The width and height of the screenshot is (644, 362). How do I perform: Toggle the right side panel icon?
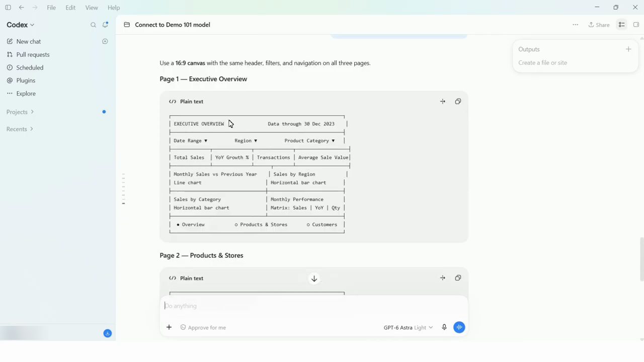pos(636,25)
